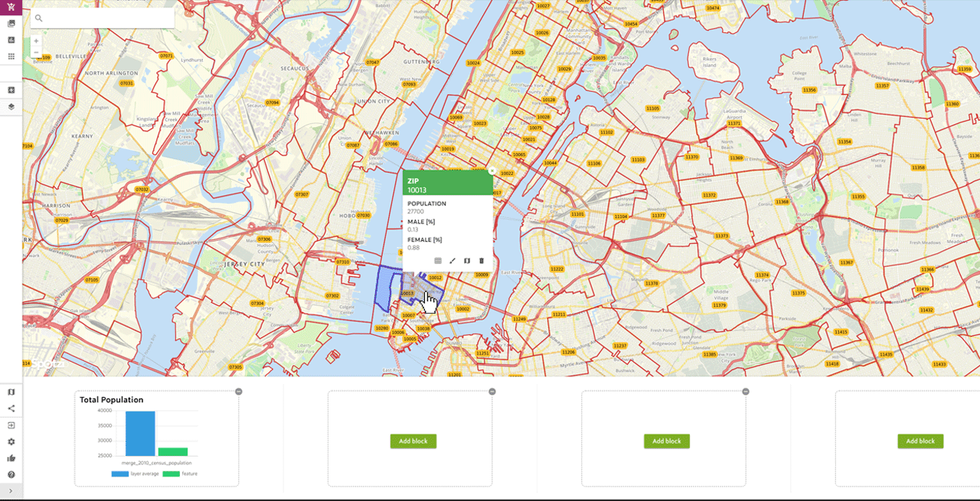The width and height of the screenshot is (980, 501).
Task: Select ZIP label 07032 on map
Action: point(142,189)
